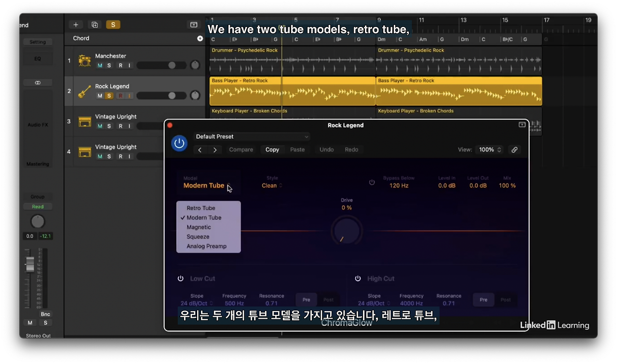Toggle input monitoring on Manchester track
Image resolution: width=617 pixels, height=364 pixels.
[129, 65]
